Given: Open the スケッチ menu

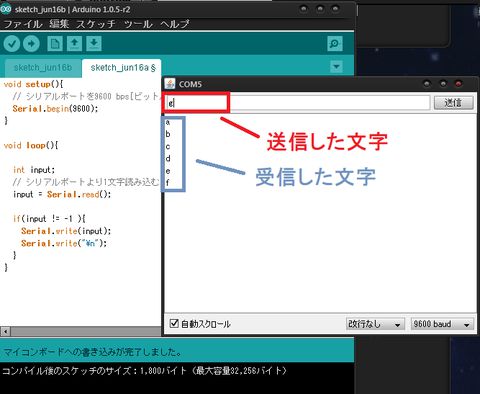Looking at the screenshot, I should (x=96, y=24).
